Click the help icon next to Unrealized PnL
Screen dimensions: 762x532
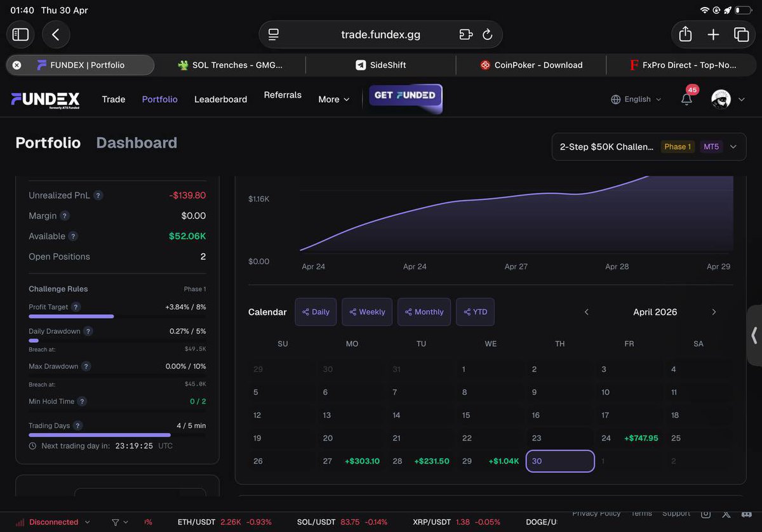coord(98,196)
